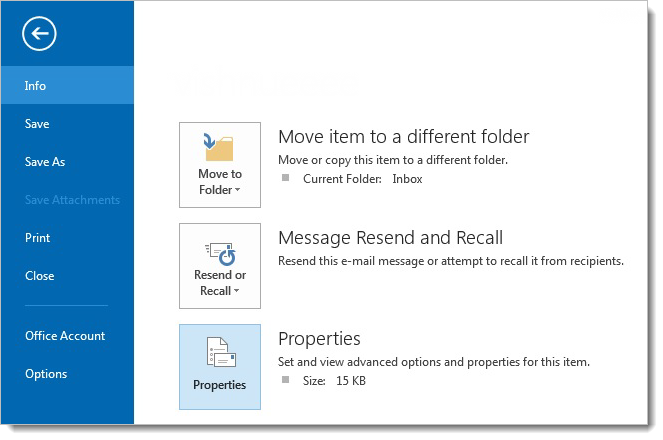
Task: Click 'Move or copy this item' description
Action: (393, 160)
